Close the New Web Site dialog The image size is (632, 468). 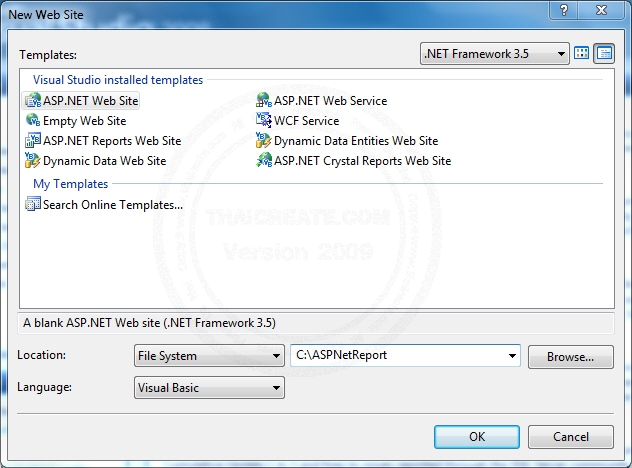605,9
